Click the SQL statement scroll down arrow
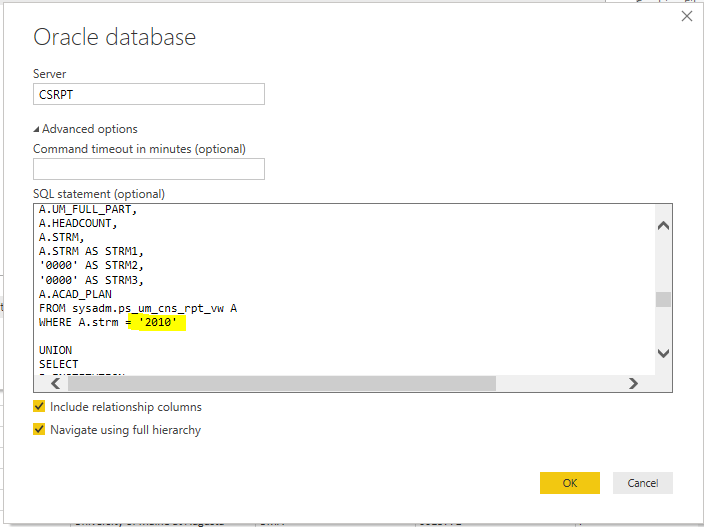This screenshot has height=527, width=704. pos(663,353)
